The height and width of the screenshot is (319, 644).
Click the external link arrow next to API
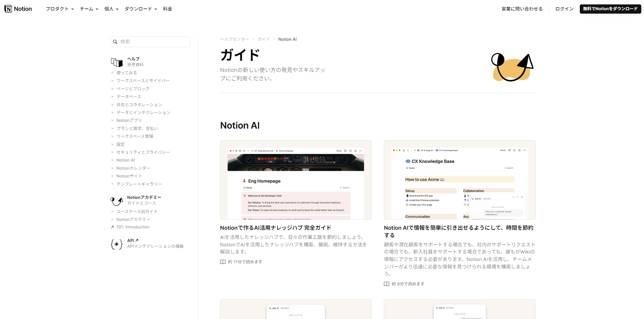click(137, 240)
